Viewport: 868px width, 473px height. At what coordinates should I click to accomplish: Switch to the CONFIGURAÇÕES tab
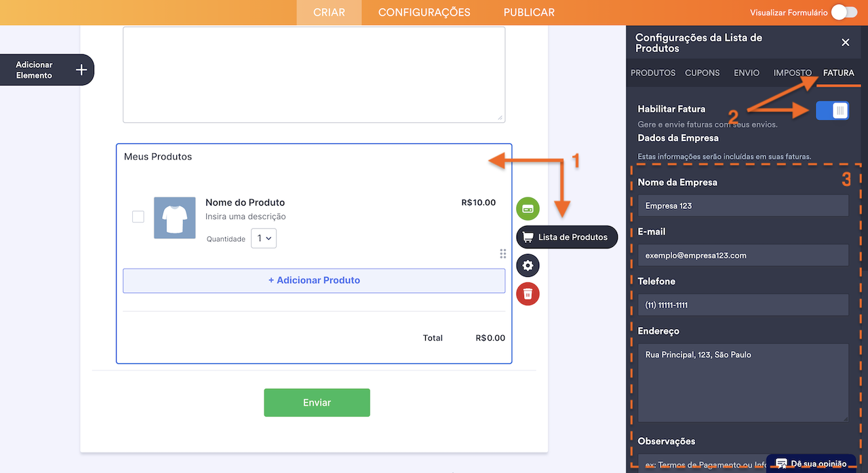(424, 12)
